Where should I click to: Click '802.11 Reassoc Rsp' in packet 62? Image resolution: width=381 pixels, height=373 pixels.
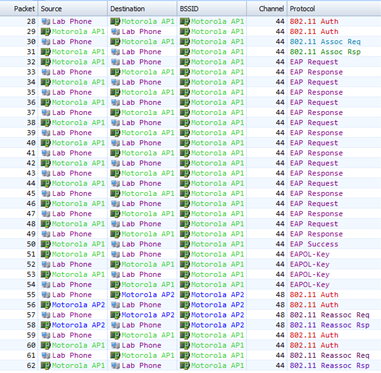click(x=330, y=366)
